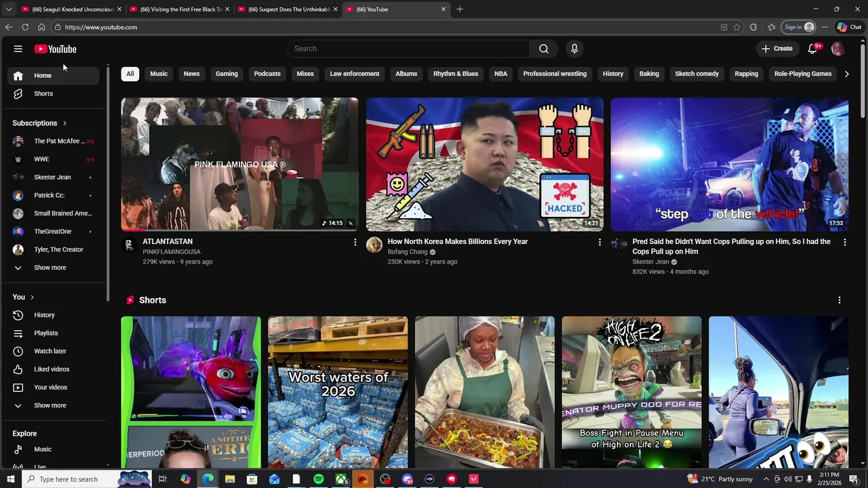The height and width of the screenshot is (488, 868).
Task: Open Music under Explore
Action: [54, 449]
